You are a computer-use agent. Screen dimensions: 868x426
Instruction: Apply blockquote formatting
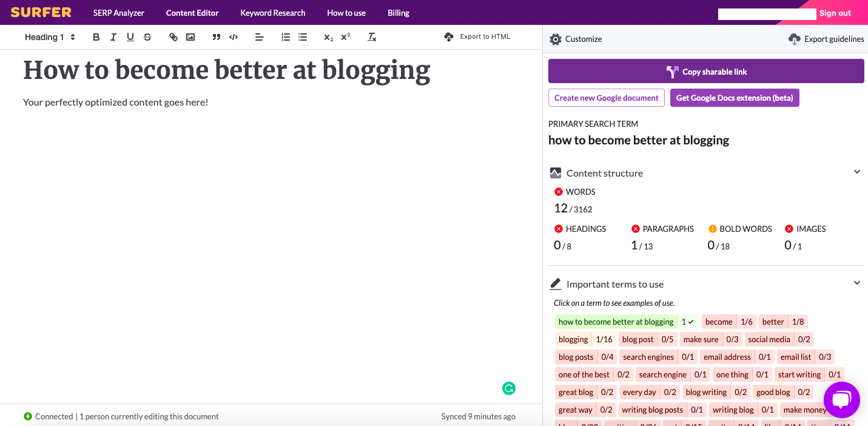(x=217, y=37)
